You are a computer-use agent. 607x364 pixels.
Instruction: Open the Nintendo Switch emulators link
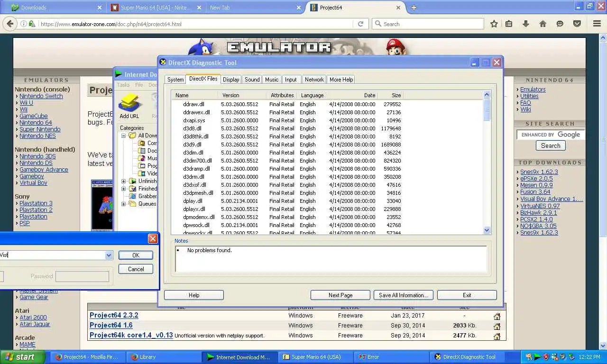pos(41,96)
